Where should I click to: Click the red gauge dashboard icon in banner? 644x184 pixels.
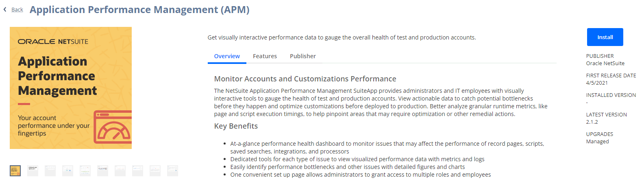click(113, 127)
